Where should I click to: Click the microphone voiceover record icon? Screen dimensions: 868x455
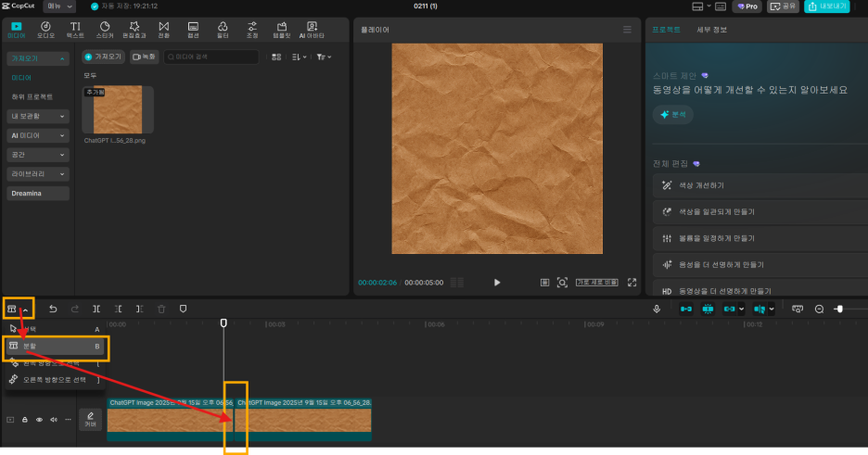point(657,309)
